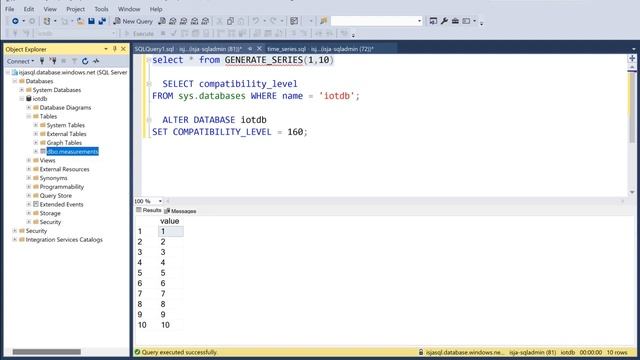Collapse the iotdb database node
Viewport: 640px width, 360px height.
coord(22,99)
